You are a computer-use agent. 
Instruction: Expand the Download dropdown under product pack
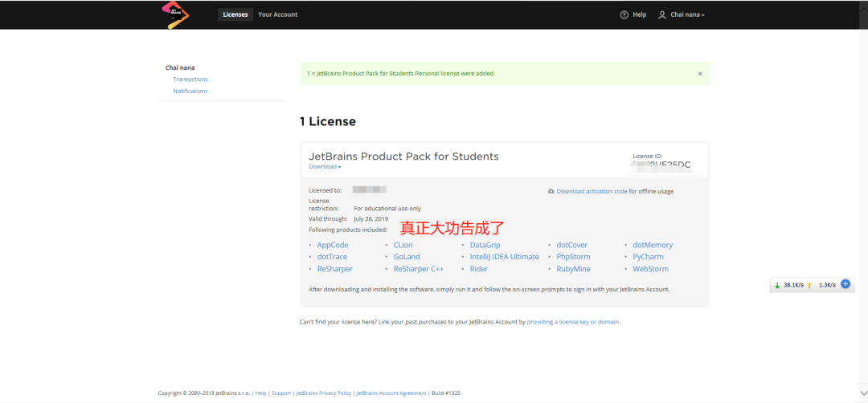pyautogui.click(x=325, y=167)
